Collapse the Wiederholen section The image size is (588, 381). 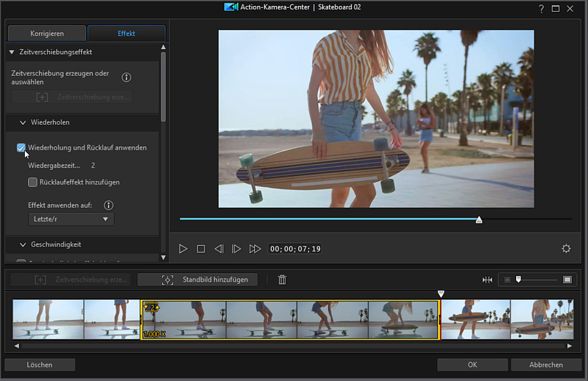coord(24,122)
